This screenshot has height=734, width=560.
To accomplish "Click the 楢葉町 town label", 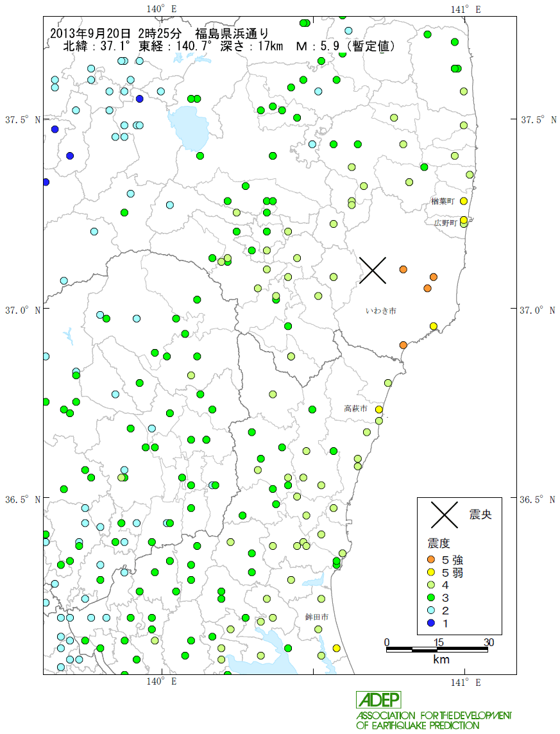I will (443, 201).
